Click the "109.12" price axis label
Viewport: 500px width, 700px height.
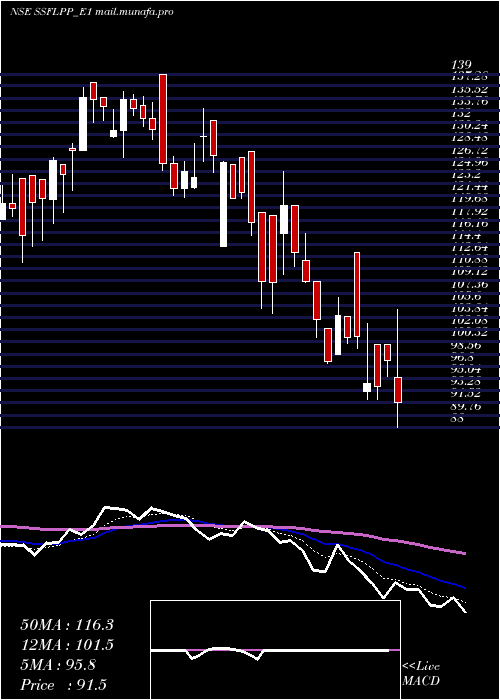tap(471, 272)
